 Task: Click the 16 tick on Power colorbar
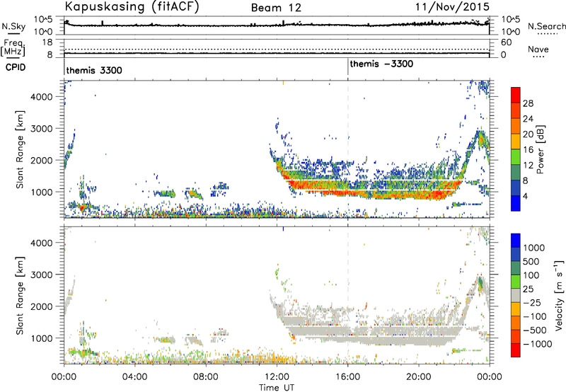point(528,150)
